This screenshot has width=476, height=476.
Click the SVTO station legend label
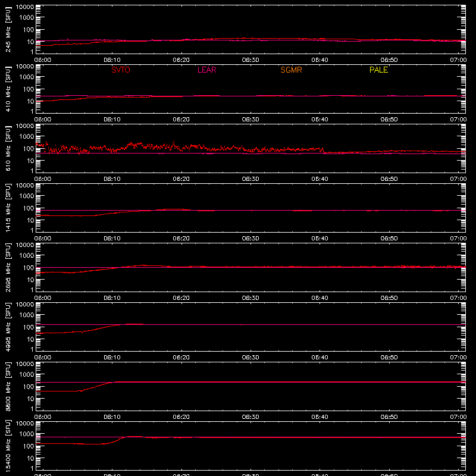(x=121, y=70)
